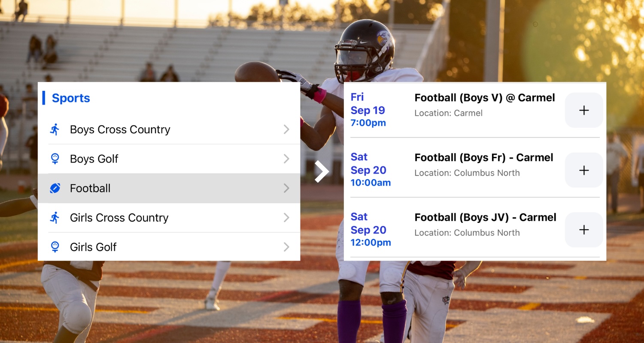Click the Sat Sep 20 10:00am date

(x=370, y=170)
